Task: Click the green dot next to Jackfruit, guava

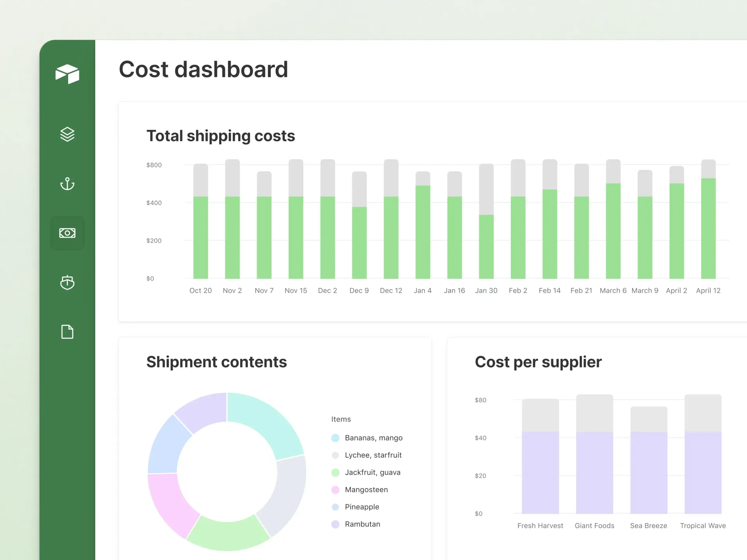Action: coord(335,472)
